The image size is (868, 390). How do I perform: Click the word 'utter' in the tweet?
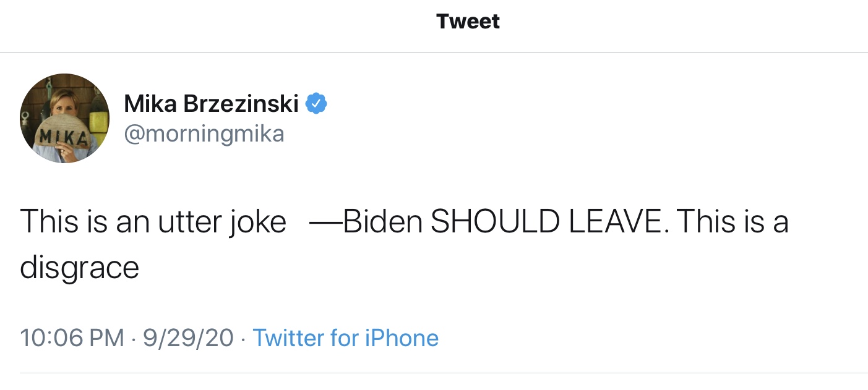[188, 222]
